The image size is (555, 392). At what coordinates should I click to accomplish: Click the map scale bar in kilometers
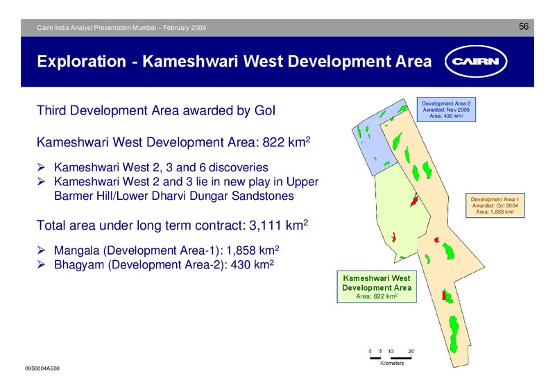click(391, 357)
